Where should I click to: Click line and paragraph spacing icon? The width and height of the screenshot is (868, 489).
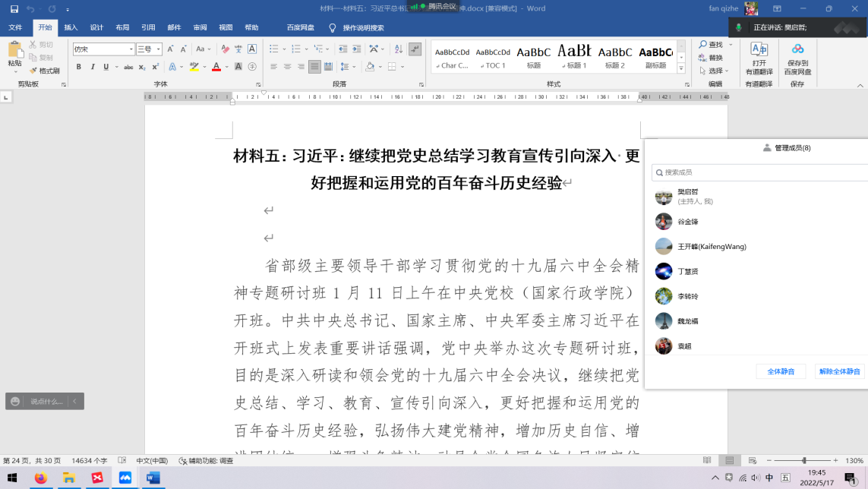pyautogui.click(x=345, y=67)
